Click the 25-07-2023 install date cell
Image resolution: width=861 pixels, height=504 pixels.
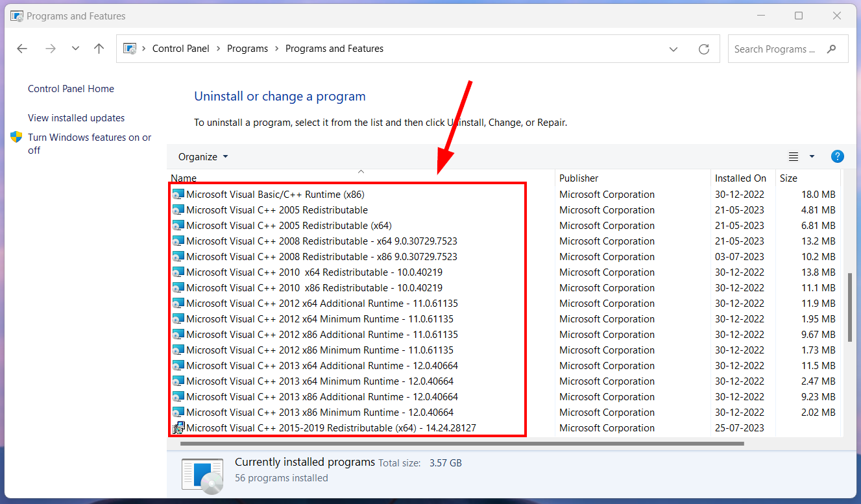point(740,427)
